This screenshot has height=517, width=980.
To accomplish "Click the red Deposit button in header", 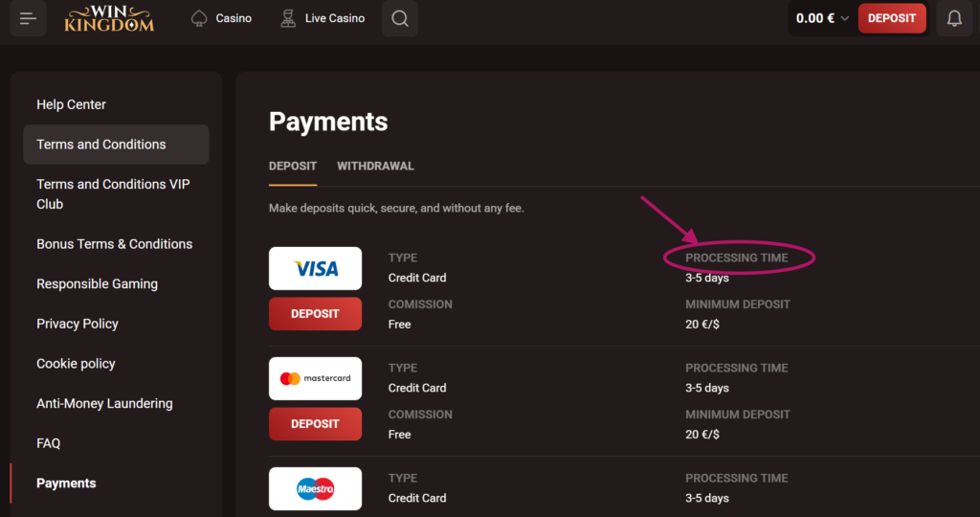I will (x=892, y=18).
